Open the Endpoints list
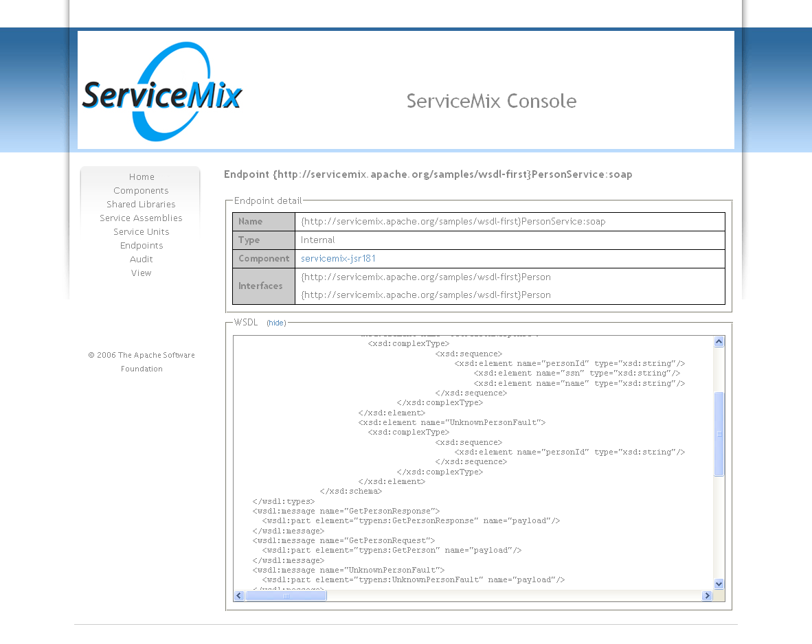Viewport: 812px width, 644px height. pos(142,245)
